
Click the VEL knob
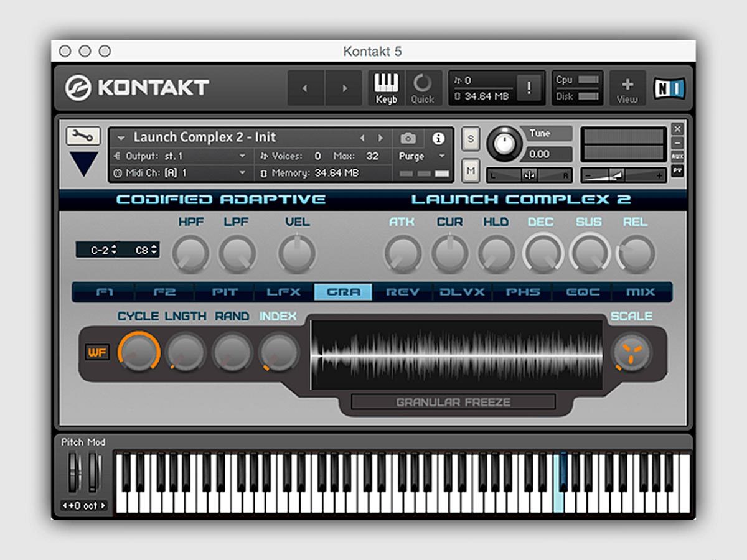pos(297,253)
